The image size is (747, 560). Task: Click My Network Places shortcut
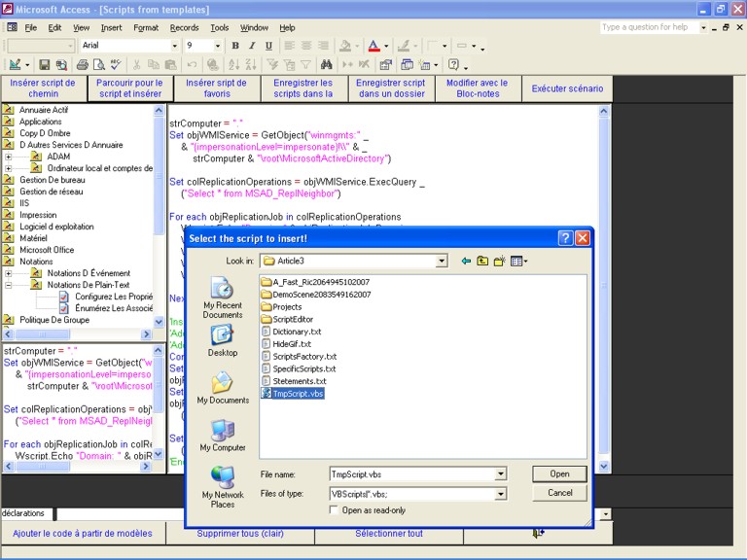[x=223, y=487]
